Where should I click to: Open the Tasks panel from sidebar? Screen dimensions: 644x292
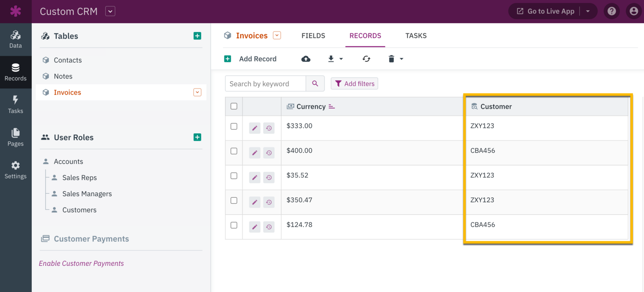click(x=16, y=104)
